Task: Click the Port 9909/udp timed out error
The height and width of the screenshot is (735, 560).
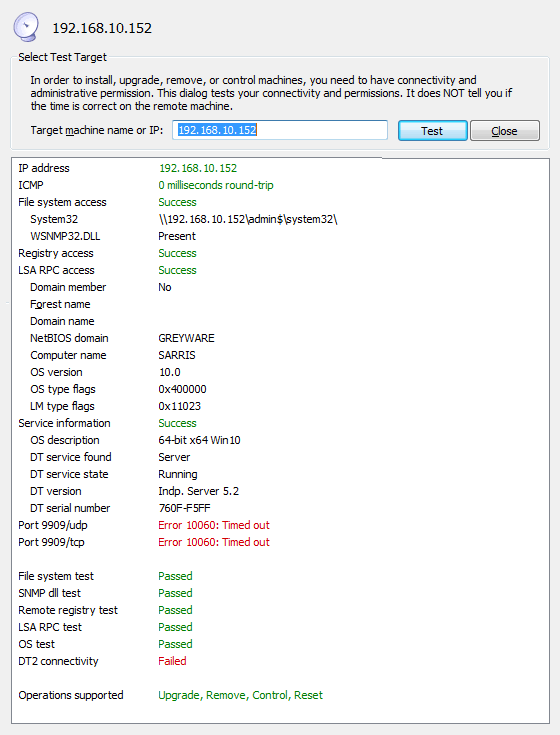Action: 214,525
